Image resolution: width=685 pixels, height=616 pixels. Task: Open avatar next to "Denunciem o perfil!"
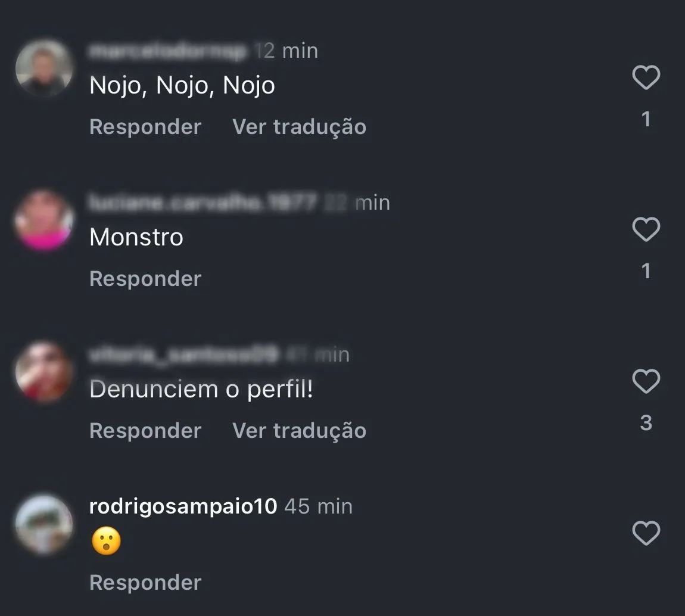[43, 372]
